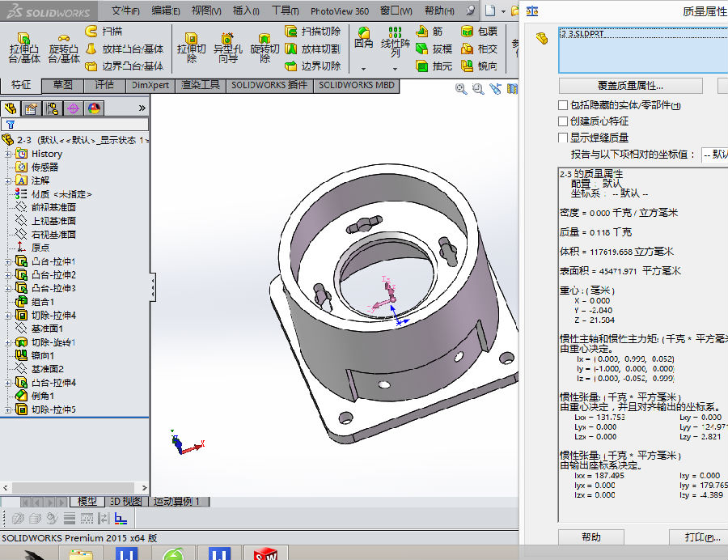The width and height of the screenshot is (728, 560).
Task: Select the 拉伸凸台/基体 extrude boss tool
Action: click(x=24, y=45)
